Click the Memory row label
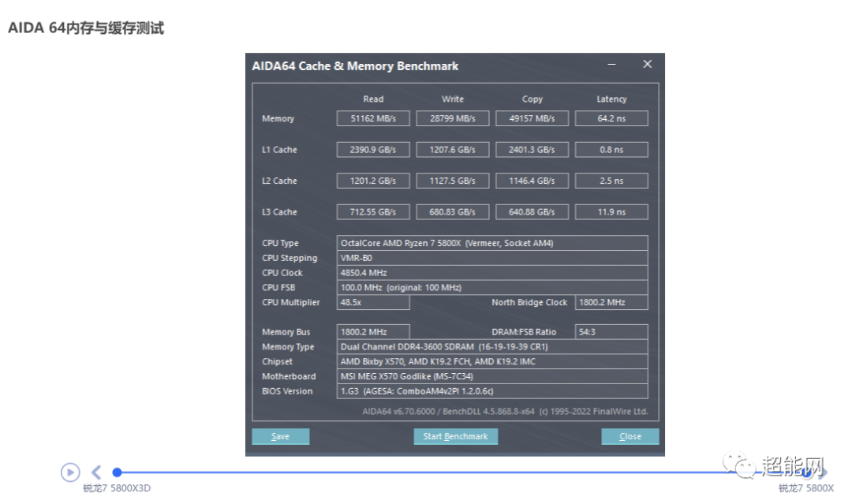 click(x=278, y=118)
